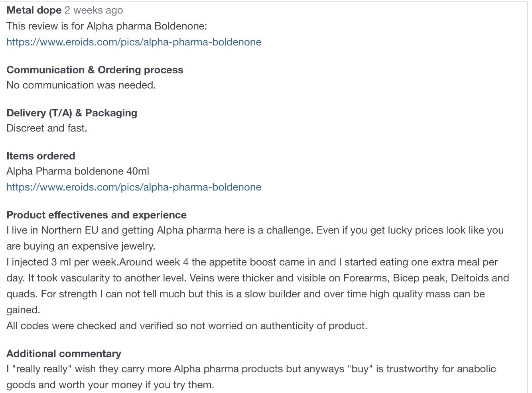Click the "2 weeks ago" timestamp
The image size is (532, 393).
(x=94, y=10)
